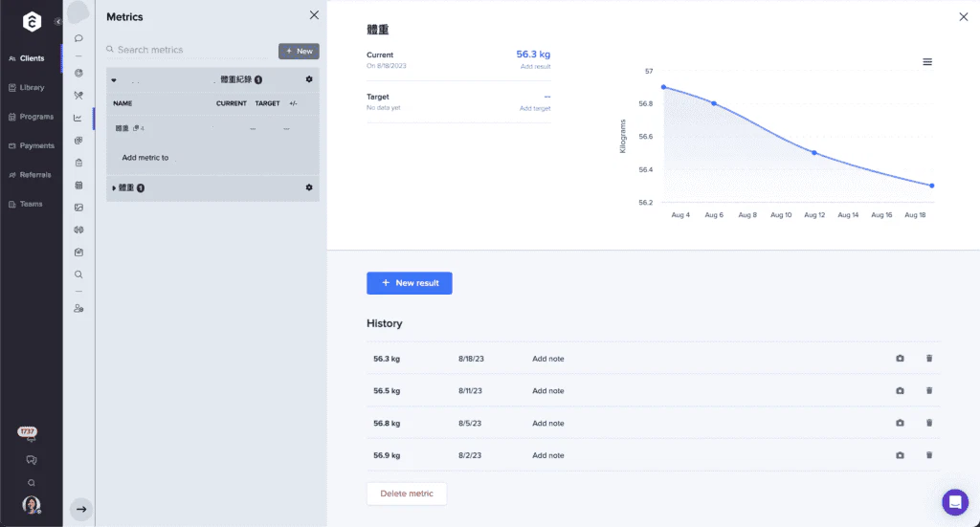Delete the 56.9 kg history entry

coord(928,455)
